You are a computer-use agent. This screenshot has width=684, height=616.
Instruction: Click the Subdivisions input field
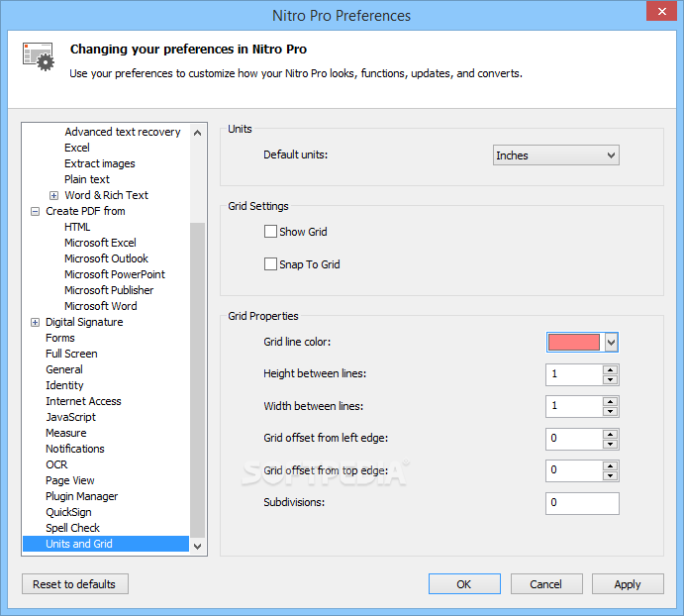[x=582, y=503]
